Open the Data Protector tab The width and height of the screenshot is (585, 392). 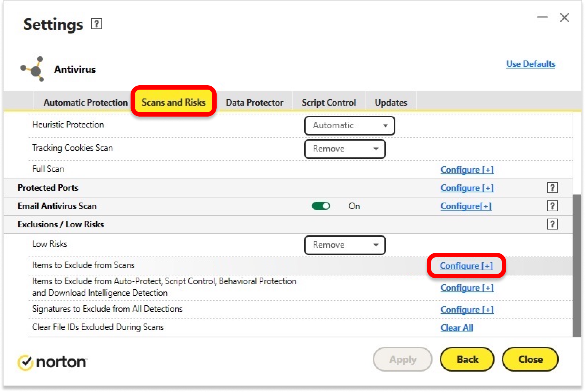click(x=254, y=103)
